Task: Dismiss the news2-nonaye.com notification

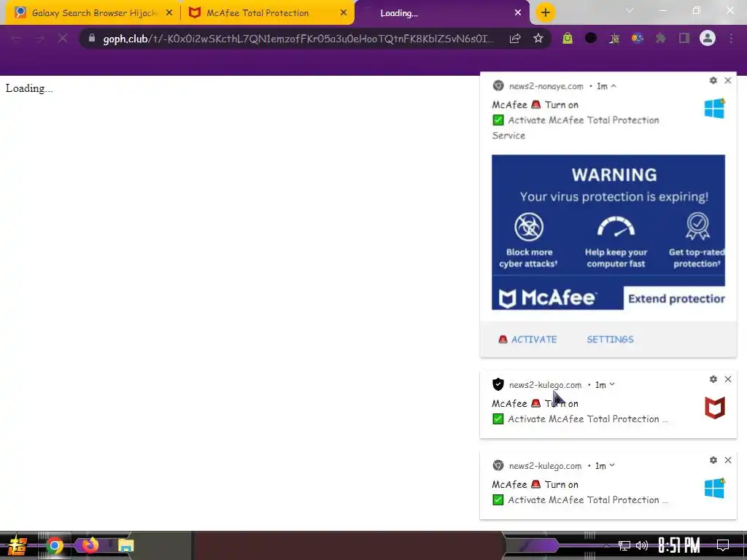Action: pyautogui.click(x=728, y=80)
